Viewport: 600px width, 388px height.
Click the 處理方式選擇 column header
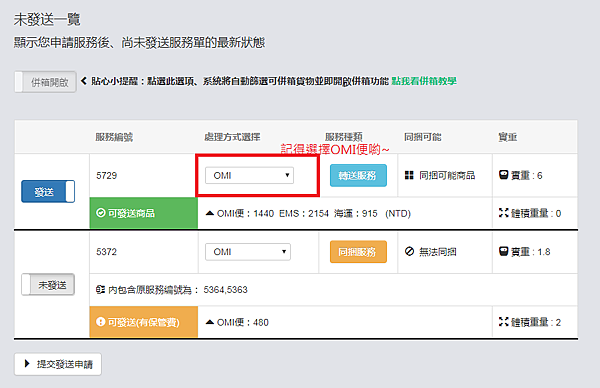(232, 137)
